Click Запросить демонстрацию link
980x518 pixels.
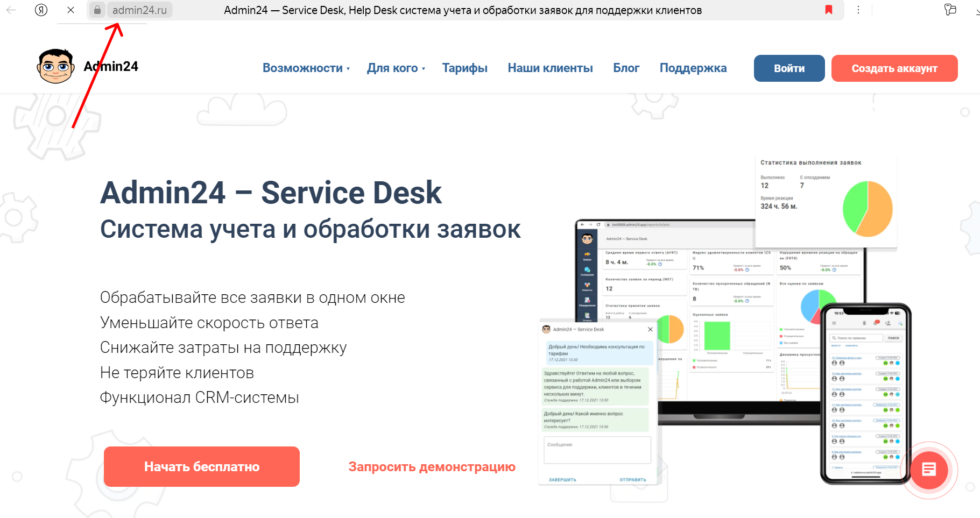(x=432, y=466)
